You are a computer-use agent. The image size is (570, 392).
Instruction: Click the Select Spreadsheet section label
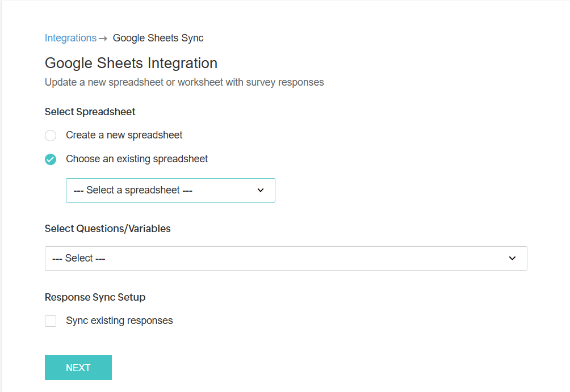pyautogui.click(x=90, y=112)
